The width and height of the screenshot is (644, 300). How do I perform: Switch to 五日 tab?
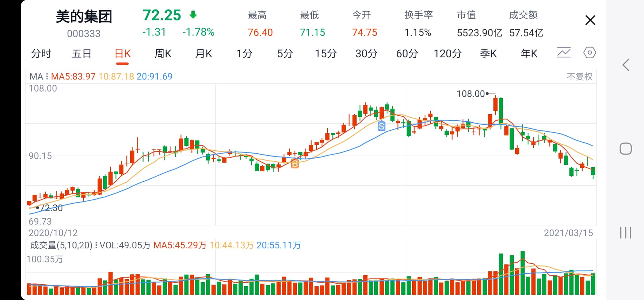click(82, 54)
